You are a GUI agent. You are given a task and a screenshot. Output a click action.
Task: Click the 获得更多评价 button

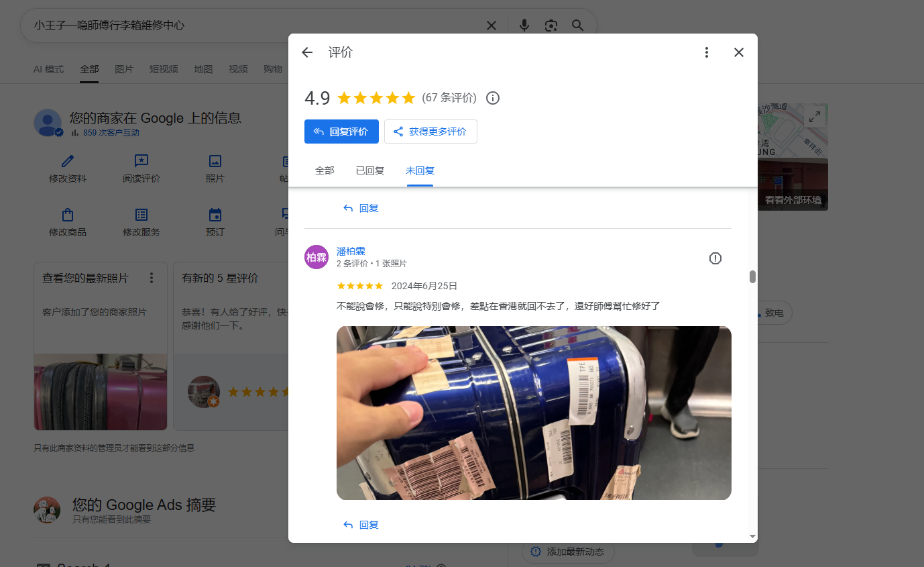430,132
